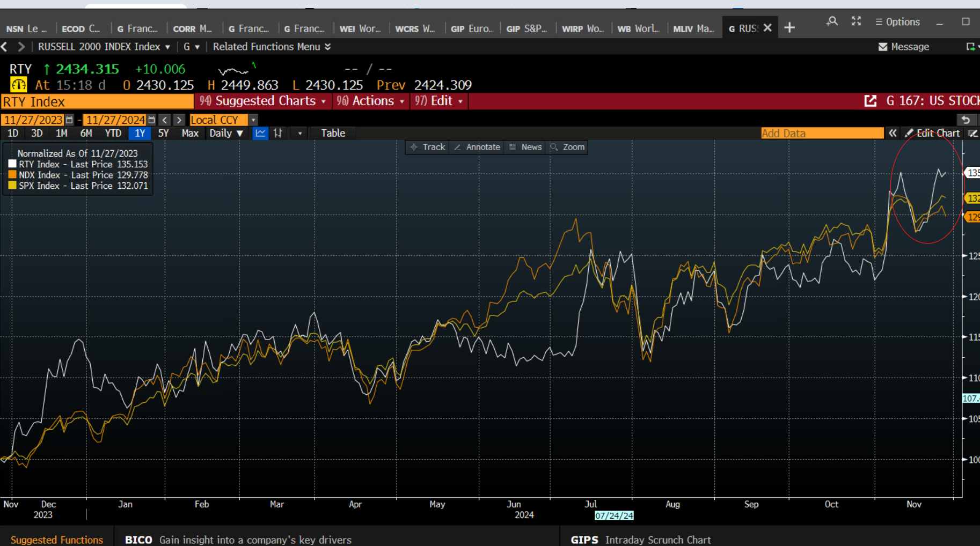The height and width of the screenshot is (546, 980).
Task: Pop out chart G 167 in new window
Action: (870, 101)
